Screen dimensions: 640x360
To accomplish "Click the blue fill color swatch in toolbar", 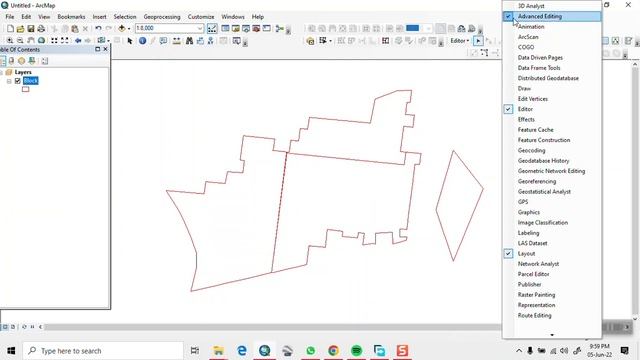I will [412, 28].
